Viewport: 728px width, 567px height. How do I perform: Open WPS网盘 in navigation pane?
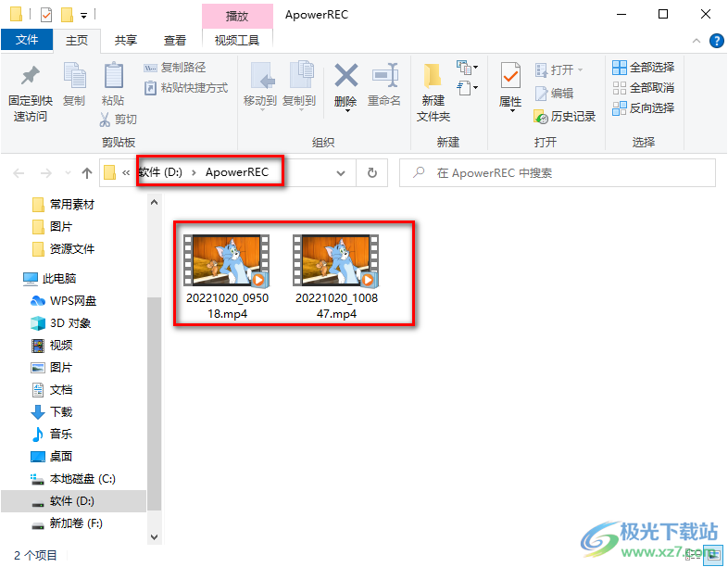[x=63, y=301]
